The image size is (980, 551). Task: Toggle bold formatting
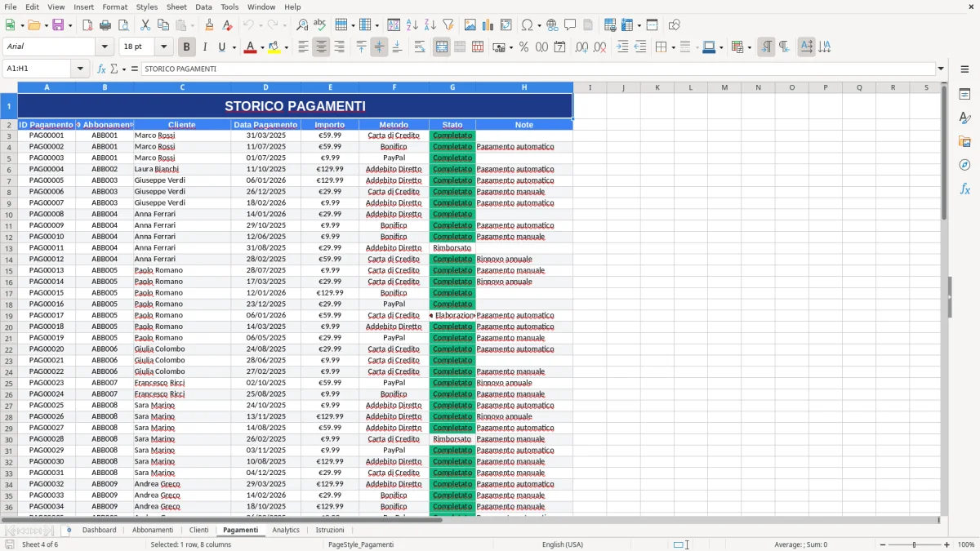click(x=186, y=47)
